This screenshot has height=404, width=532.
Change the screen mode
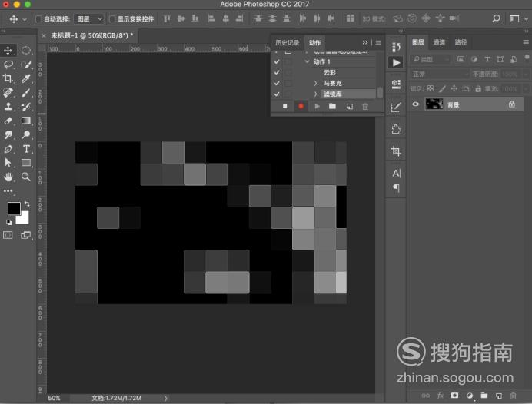pos(25,235)
